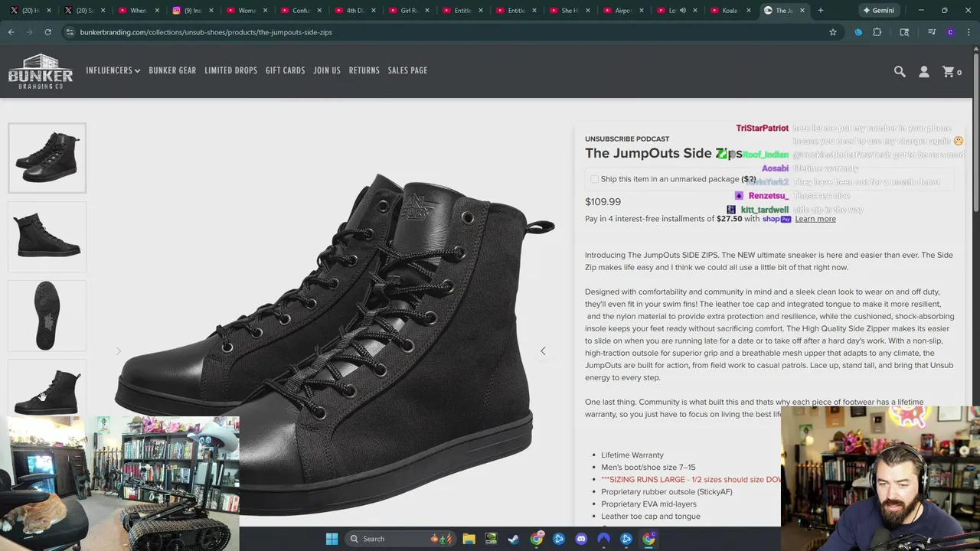Open Discord from the taskbar
This screenshot has height=551, width=980.
pos(581,539)
